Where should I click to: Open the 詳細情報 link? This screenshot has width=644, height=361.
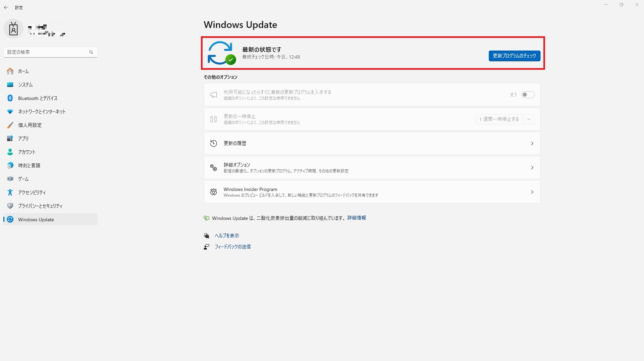pyautogui.click(x=357, y=218)
